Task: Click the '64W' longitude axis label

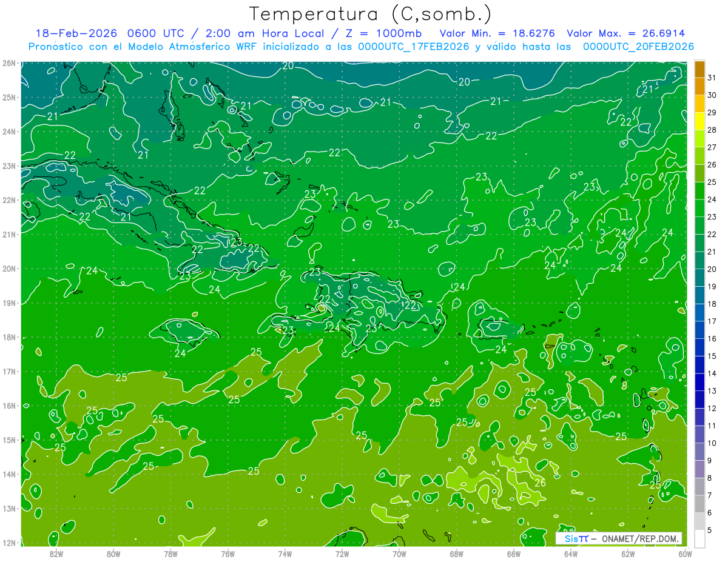Action: [x=571, y=554]
